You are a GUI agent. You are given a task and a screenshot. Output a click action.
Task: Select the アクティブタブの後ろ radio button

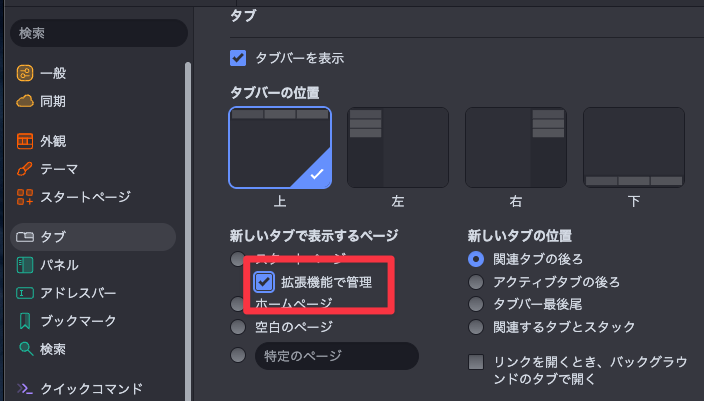click(x=476, y=282)
